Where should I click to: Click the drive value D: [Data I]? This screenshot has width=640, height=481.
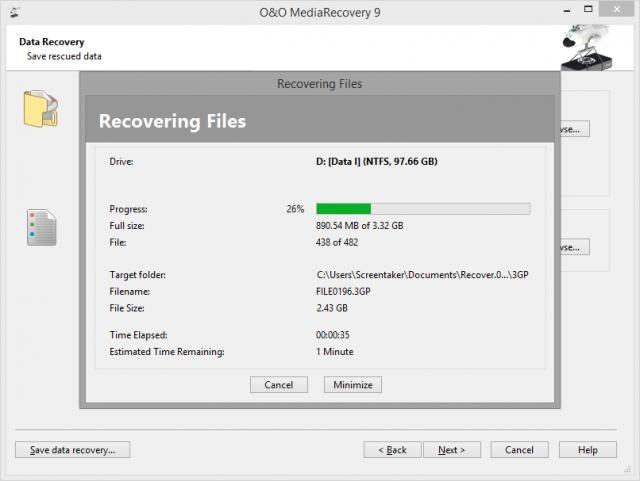pyautogui.click(x=376, y=162)
